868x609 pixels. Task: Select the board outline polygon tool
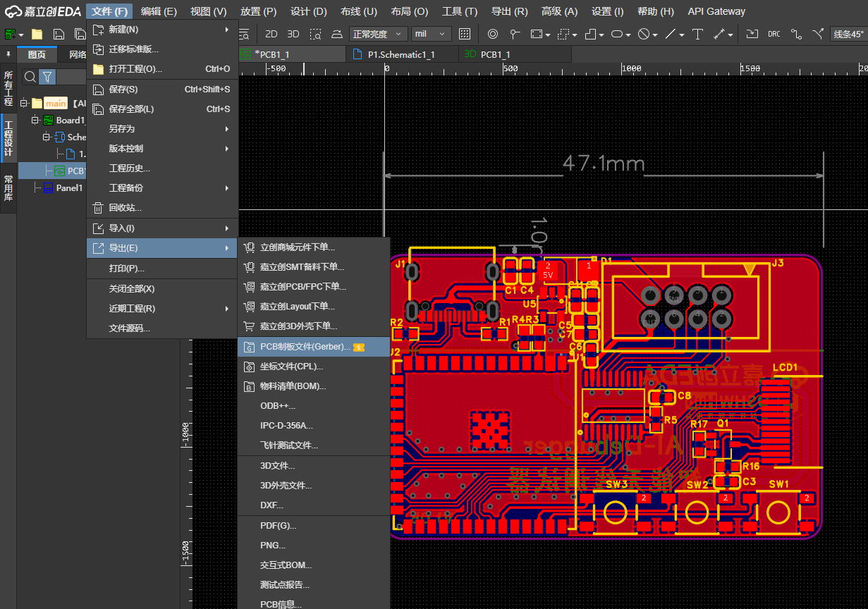click(x=591, y=34)
